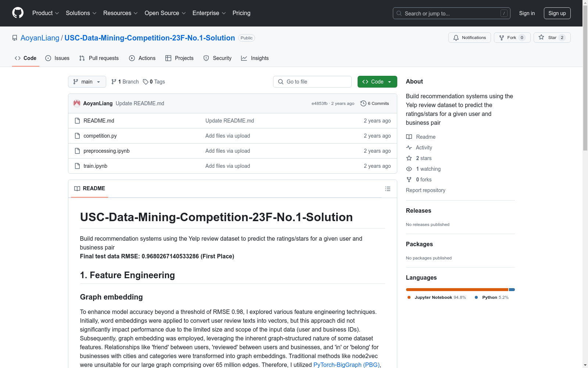Click Jupyter Notebook 94.8% language link
The height and width of the screenshot is (368, 588).
point(437,297)
